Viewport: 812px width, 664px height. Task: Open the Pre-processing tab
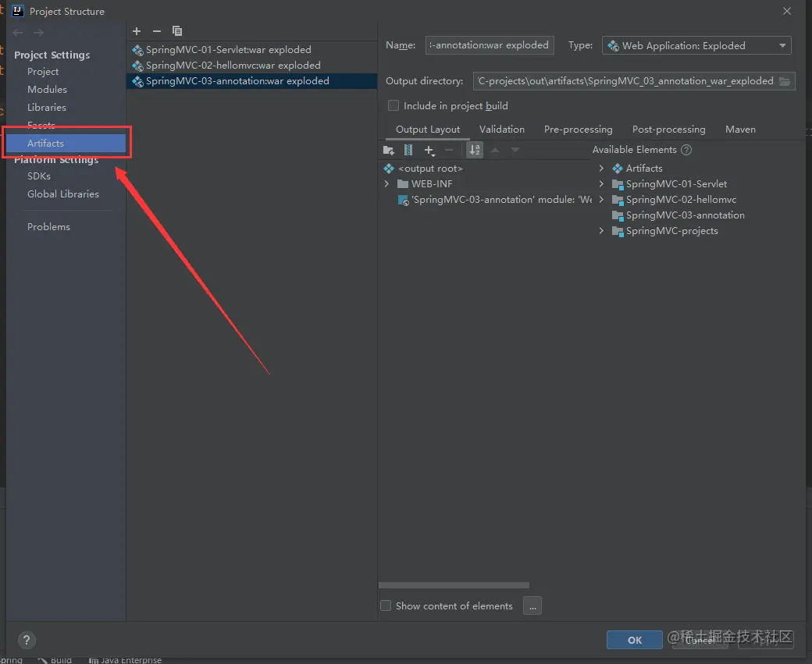click(578, 130)
